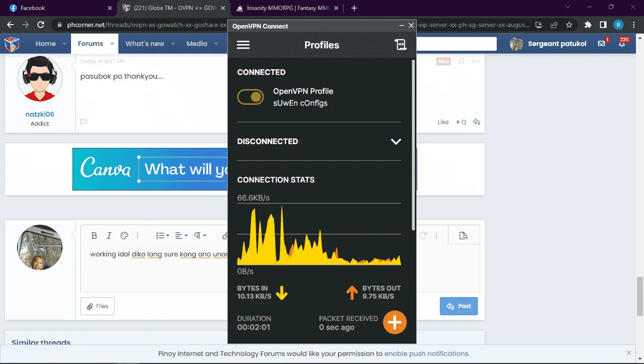The width and height of the screenshot is (644, 364).
Task: Click the install app icon in address bar
Action: (x=539, y=25)
